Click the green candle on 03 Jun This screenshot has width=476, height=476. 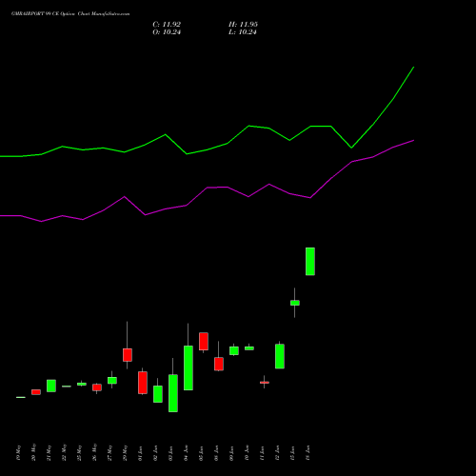pyautogui.click(x=173, y=393)
